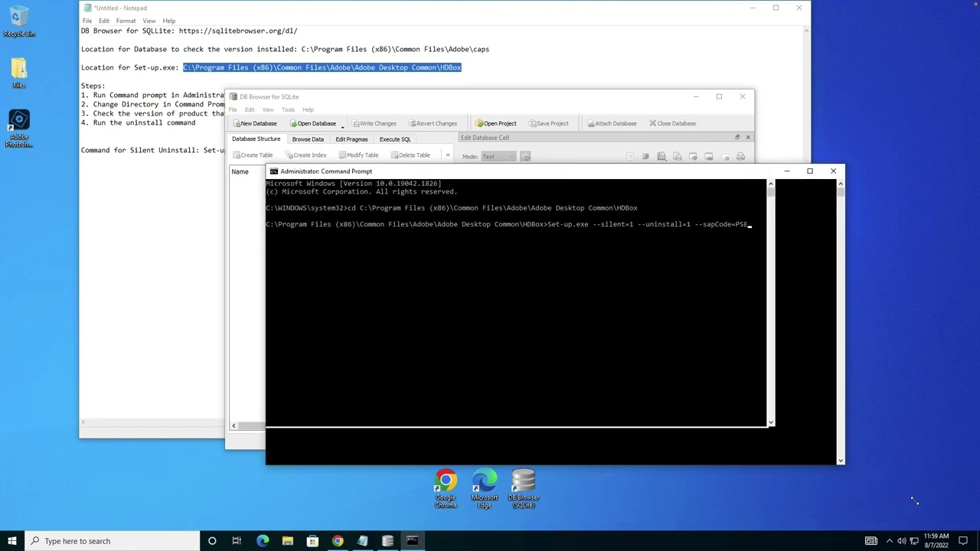980x551 pixels.
Task: Switch to DB Browser from taskbar
Action: coord(387,541)
